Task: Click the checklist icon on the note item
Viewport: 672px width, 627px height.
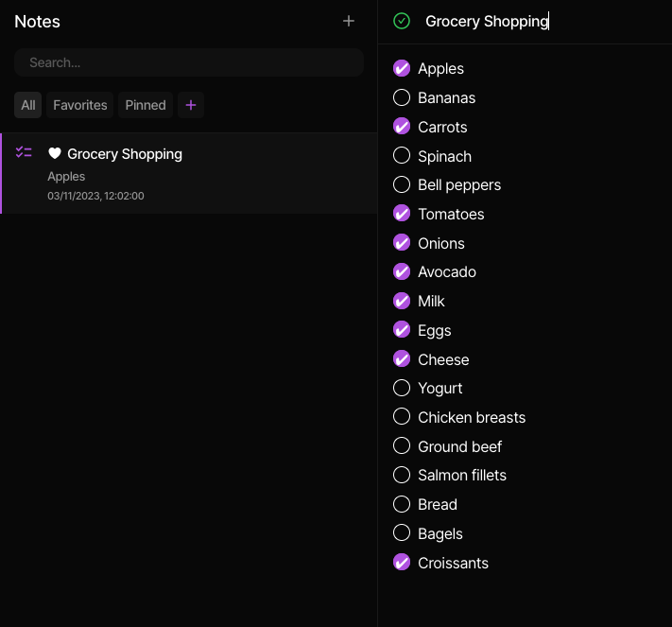Action: (24, 152)
